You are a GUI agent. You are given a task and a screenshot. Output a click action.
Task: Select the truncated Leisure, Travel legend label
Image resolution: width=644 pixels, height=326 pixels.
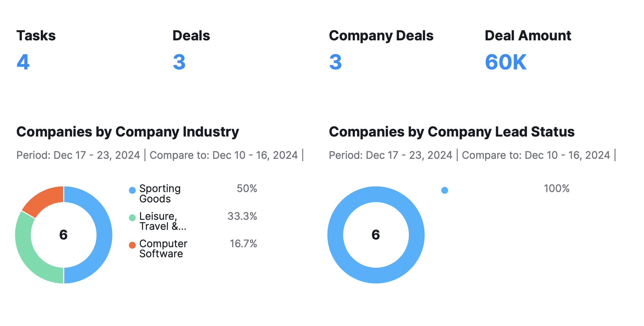coord(163,221)
